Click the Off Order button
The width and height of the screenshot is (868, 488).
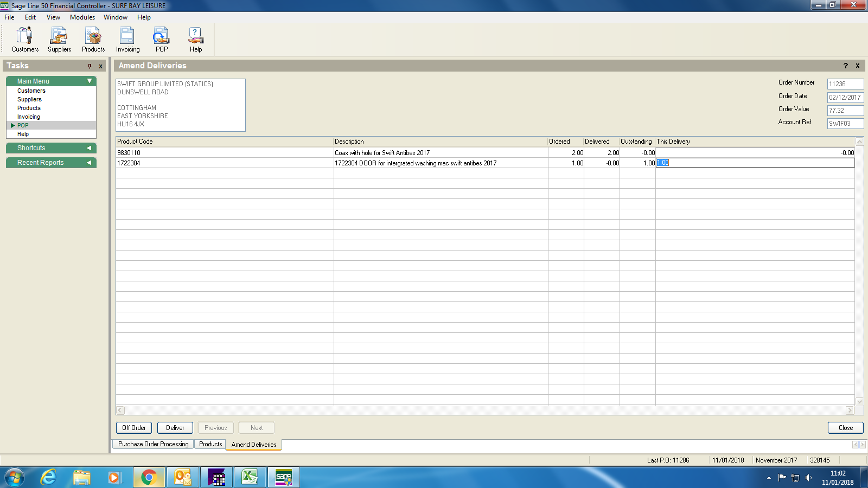pos(134,428)
